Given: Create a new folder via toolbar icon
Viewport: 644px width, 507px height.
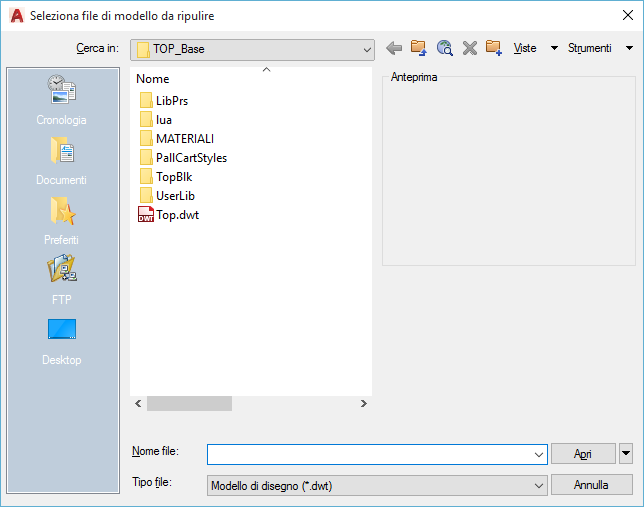Looking at the screenshot, I should coord(494,48).
